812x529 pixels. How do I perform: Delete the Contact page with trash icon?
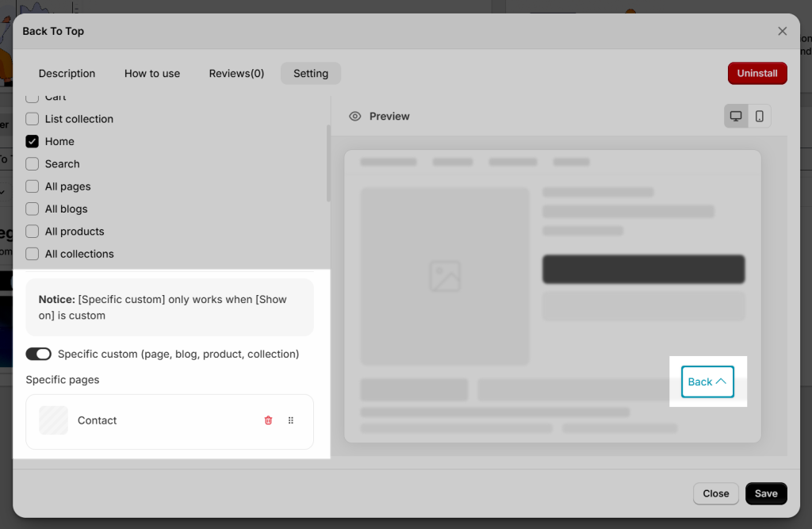[268, 420]
